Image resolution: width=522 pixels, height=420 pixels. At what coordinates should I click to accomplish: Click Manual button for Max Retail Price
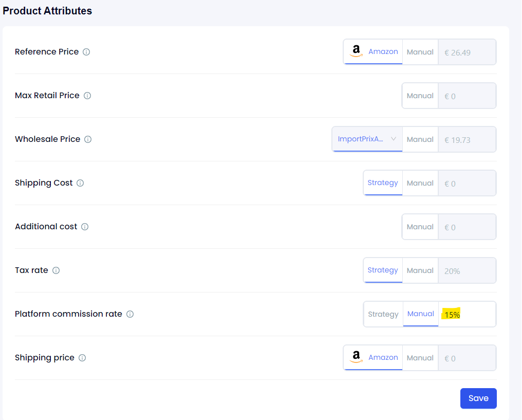[420, 96]
